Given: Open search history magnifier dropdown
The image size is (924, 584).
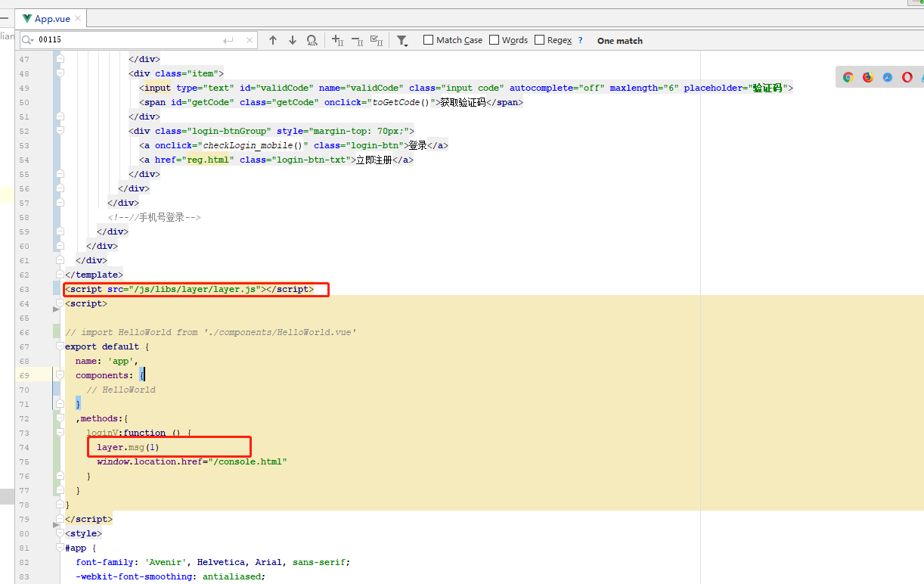Looking at the screenshot, I should 27,40.
